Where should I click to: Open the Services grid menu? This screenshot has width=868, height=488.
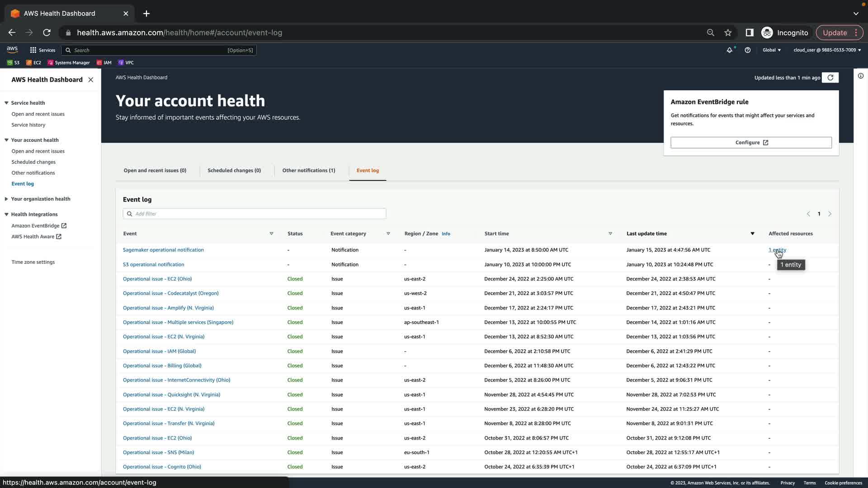click(x=42, y=50)
